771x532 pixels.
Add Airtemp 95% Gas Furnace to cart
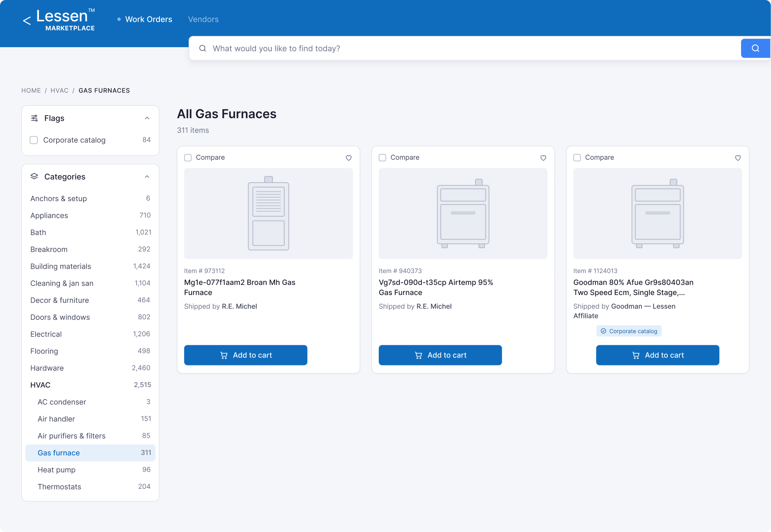tap(440, 355)
